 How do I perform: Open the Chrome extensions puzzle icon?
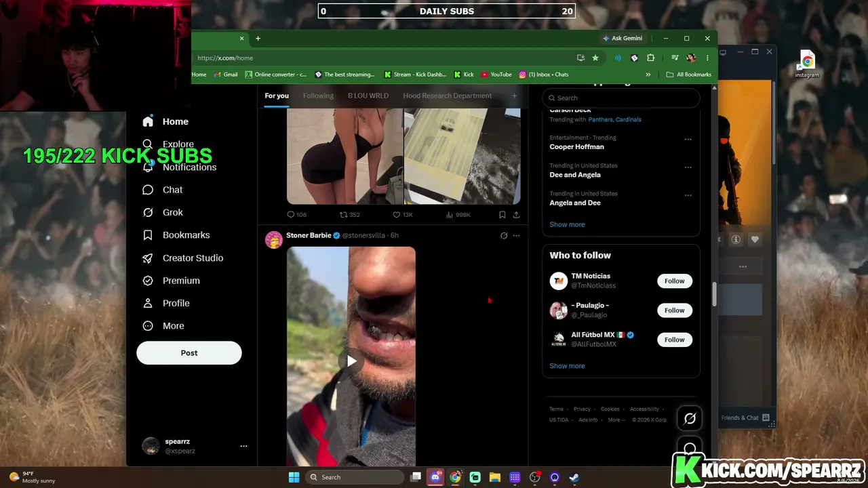(x=651, y=58)
